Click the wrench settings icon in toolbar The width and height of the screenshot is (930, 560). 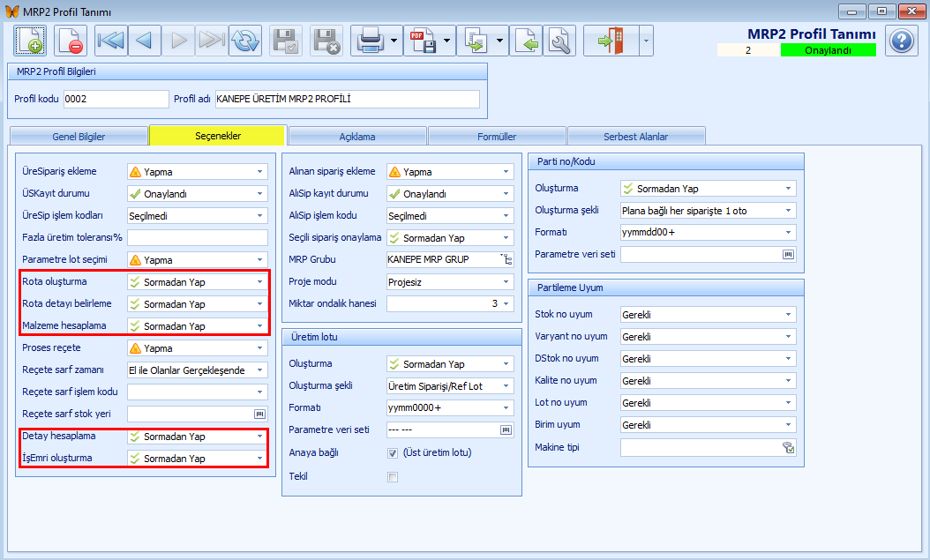click(x=559, y=41)
